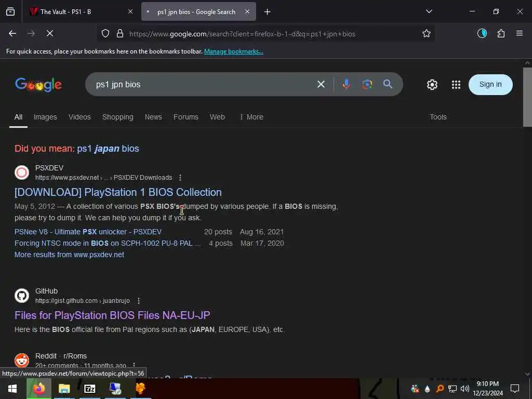Close The Vault - PS1 tab

[130, 12]
